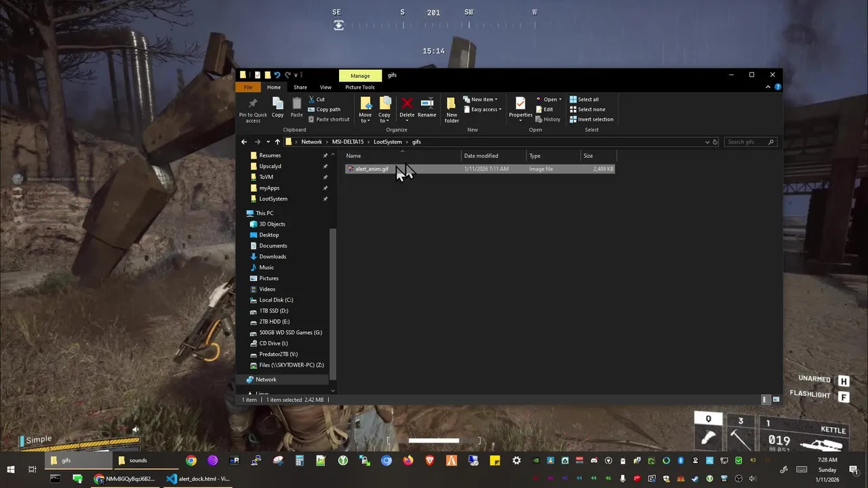Click LootSystem breadcrumb in address bar
Screen dimensions: 868x488
tap(388, 142)
